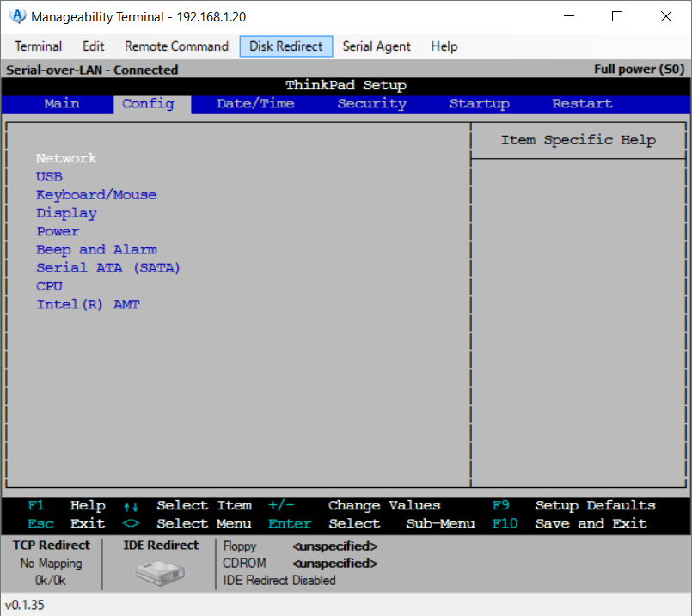Open the Serial Agent menu

click(377, 46)
